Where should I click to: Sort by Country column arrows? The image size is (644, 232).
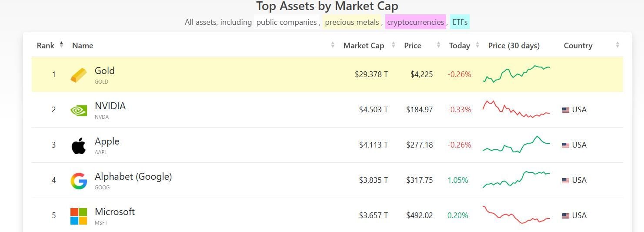(617, 45)
